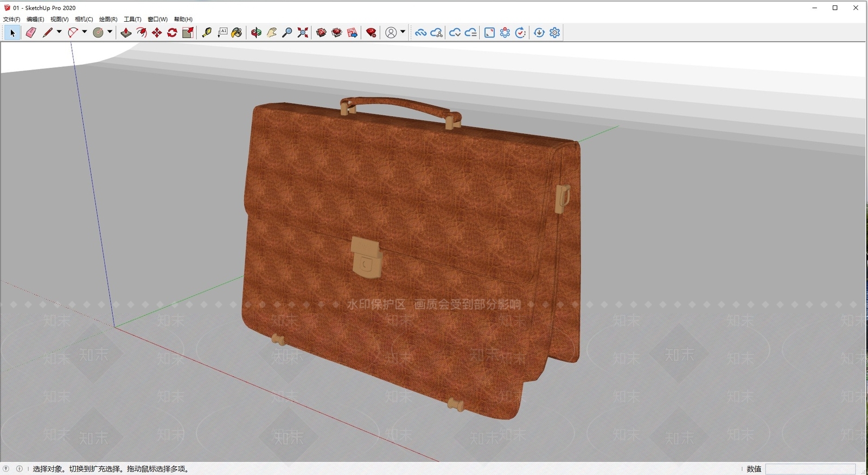Open the 文件(F) menu
This screenshot has width=868, height=475.
pos(12,19)
